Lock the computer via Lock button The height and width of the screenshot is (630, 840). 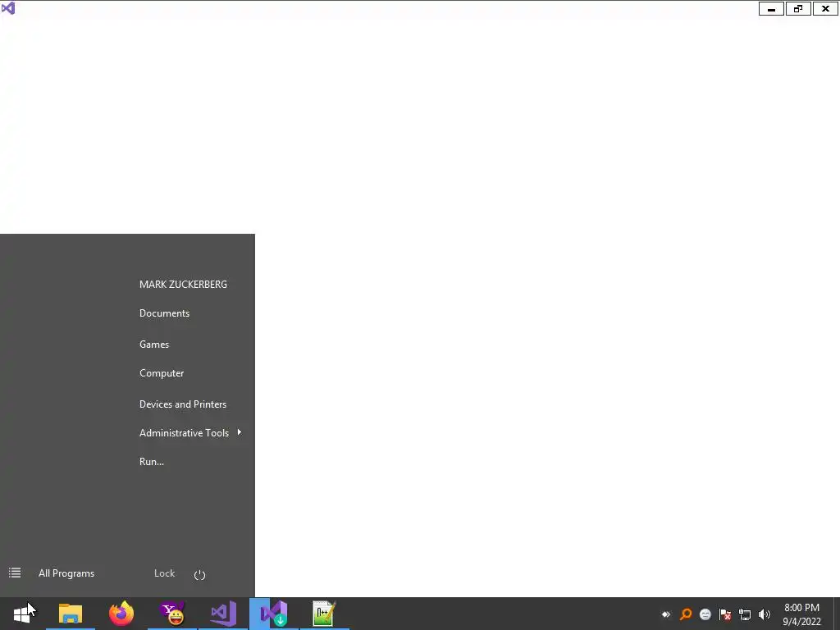click(164, 573)
